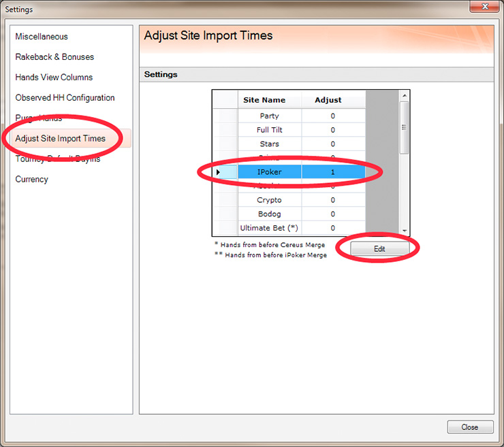
Task: Click the Adjust column header
Action: point(333,100)
